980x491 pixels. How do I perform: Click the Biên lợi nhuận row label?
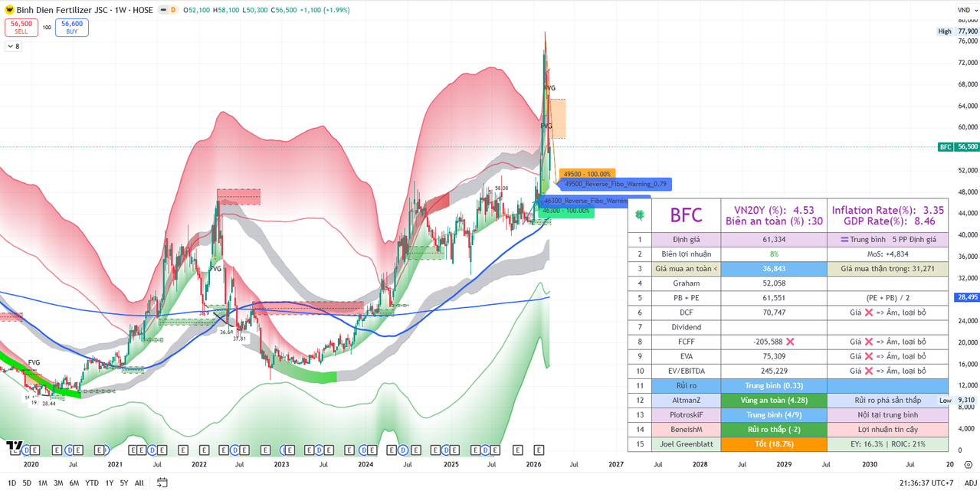tap(686, 254)
